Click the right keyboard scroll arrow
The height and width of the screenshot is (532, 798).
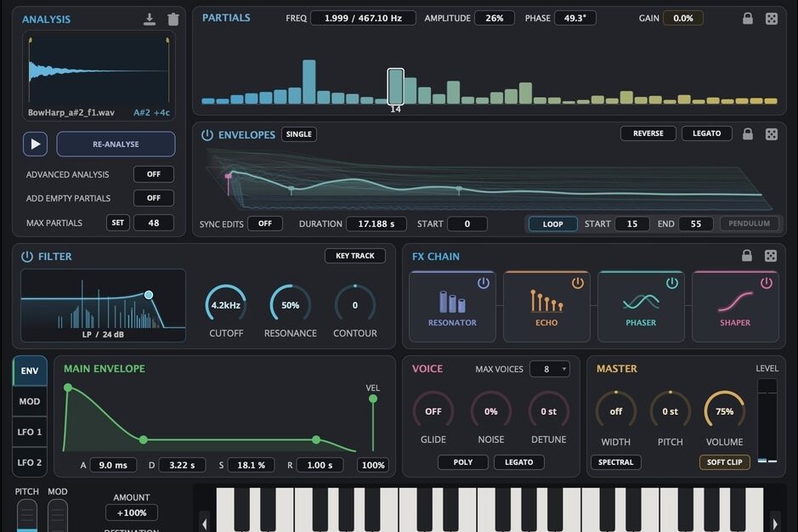774,523
